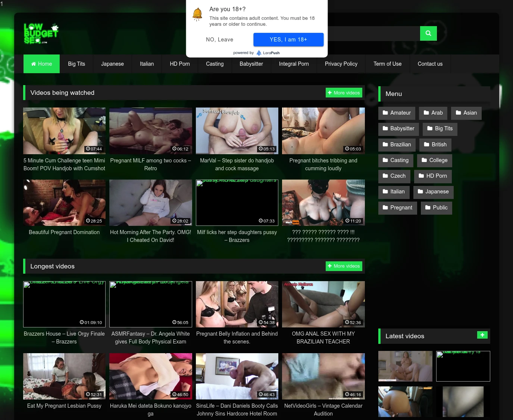Click the NetVideoGirls – Vintage Calendar Audition title
The image size is (513, 420).
pyautogui.click(x=323, y=410)
